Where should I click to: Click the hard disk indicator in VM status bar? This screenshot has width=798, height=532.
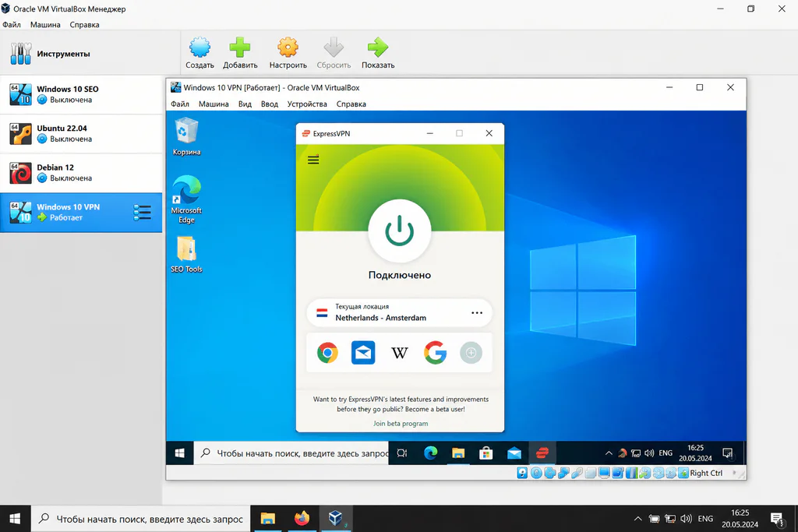(x=522, y=473)
